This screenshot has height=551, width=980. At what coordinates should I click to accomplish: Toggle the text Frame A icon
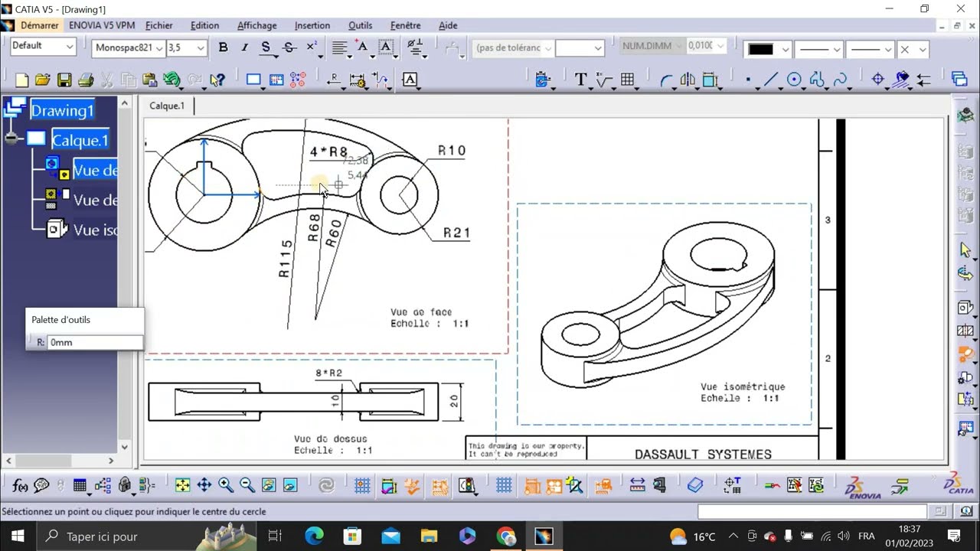[x=386, y=47]
